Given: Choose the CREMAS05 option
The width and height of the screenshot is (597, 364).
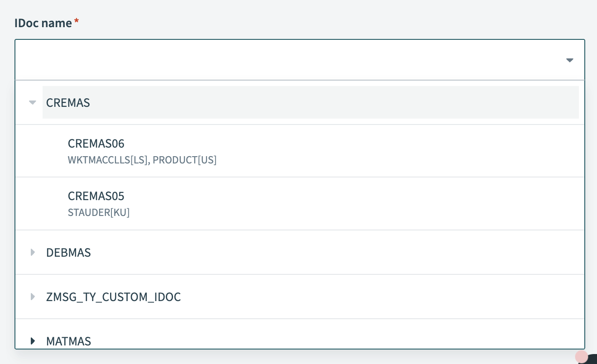Looking at the screenshot, I should (96, 196).
